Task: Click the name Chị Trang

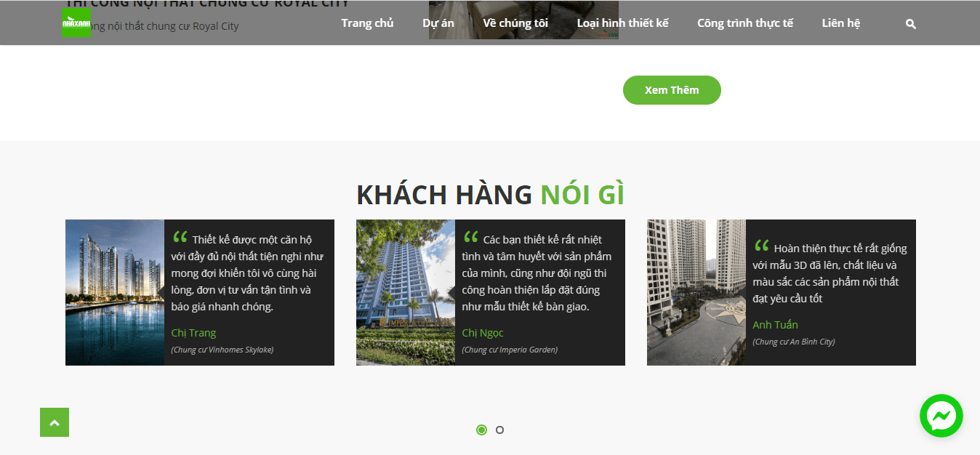Action: coord(193,333)
